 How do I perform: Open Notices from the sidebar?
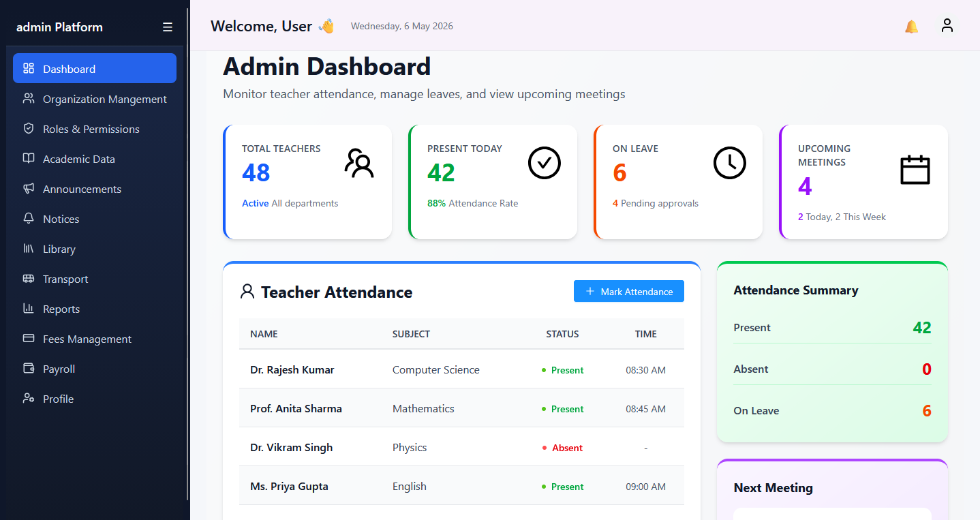click(x=95, y=218)
